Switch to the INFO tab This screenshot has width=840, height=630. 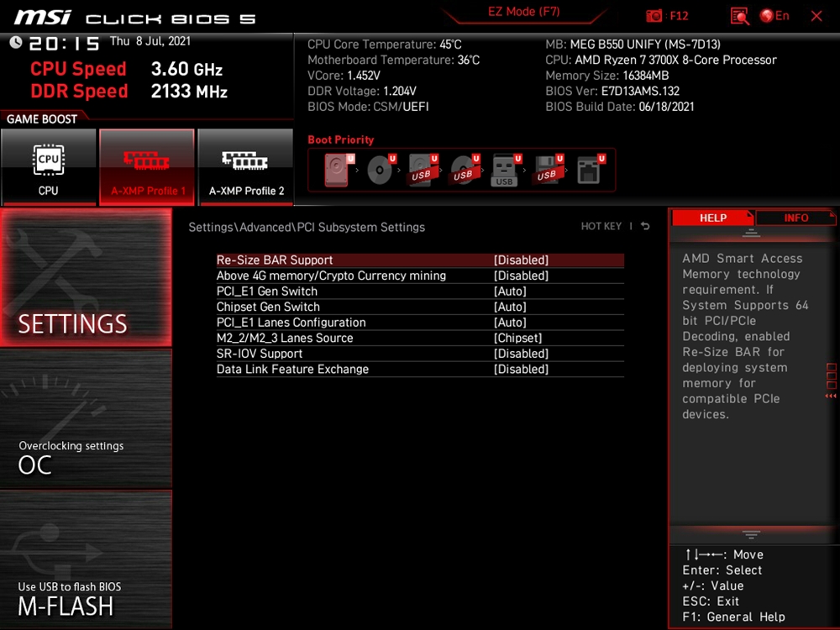click(795, 218)
